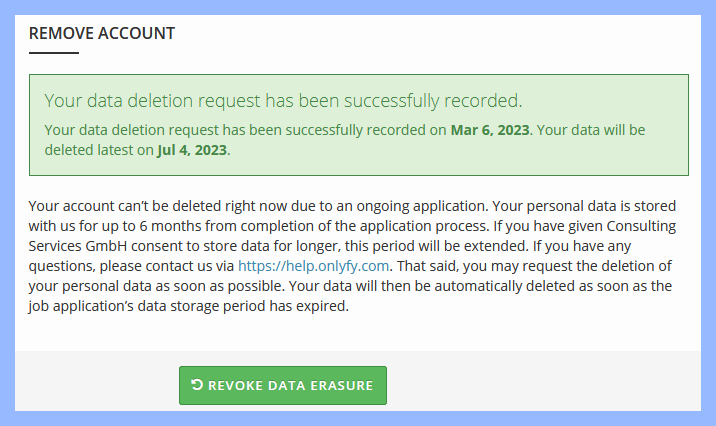
Task: Click the REMOVE ACCOUNT heading
Action: click(x=102, y=33)
